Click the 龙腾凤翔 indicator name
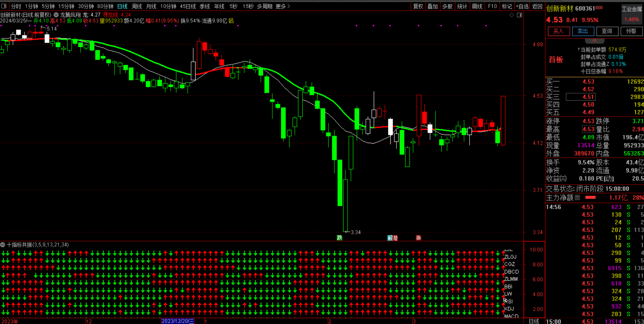This screenshot has width=644, height=324. [70, 15]
